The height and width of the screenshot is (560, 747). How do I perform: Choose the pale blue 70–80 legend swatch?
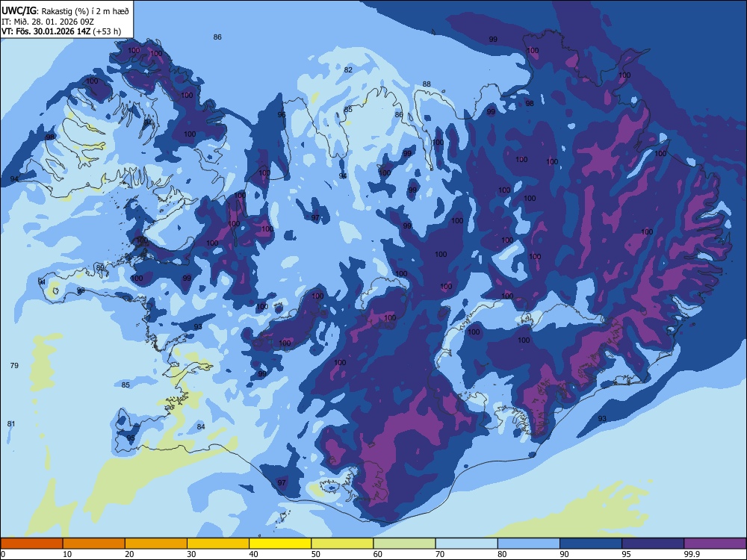pyautogui.click(x=466, y=544)
